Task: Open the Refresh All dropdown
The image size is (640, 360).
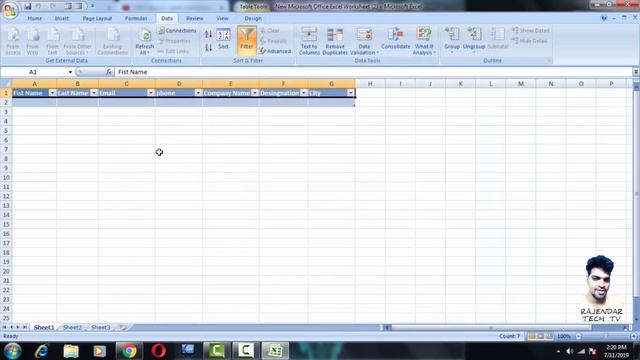Action: pyautogui.click(x=144, y=52)
